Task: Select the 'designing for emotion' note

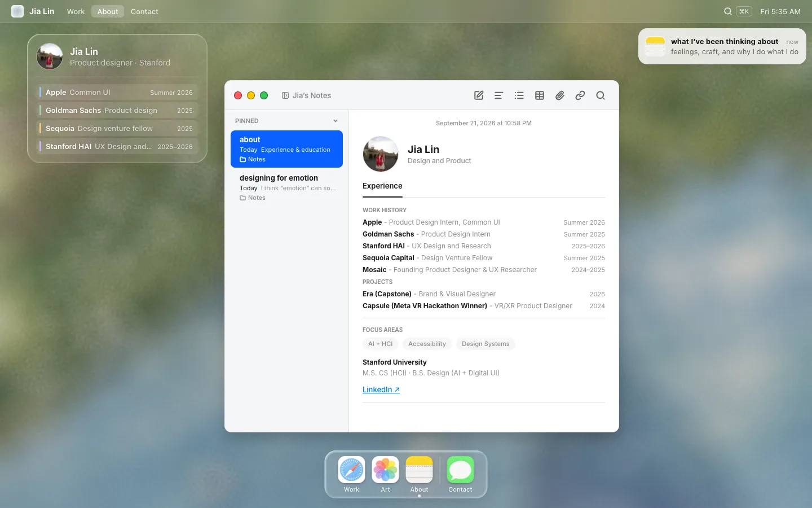Action: point(286,187)
